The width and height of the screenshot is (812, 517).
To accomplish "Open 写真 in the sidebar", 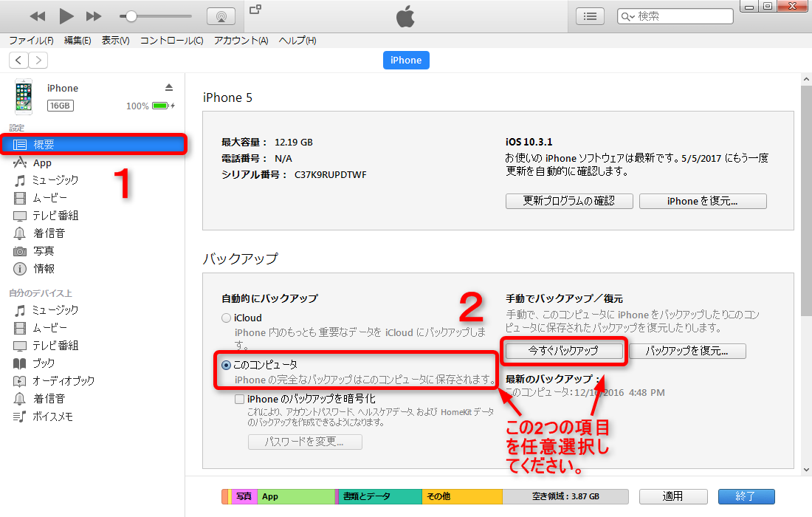I will (44, 251).
